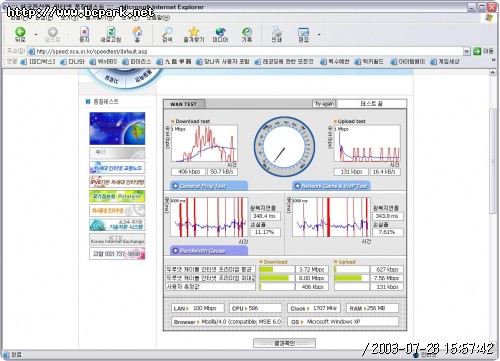Select the WAN TEST tab
Viewport: 500px width, 361px height.
pos(184,104)
